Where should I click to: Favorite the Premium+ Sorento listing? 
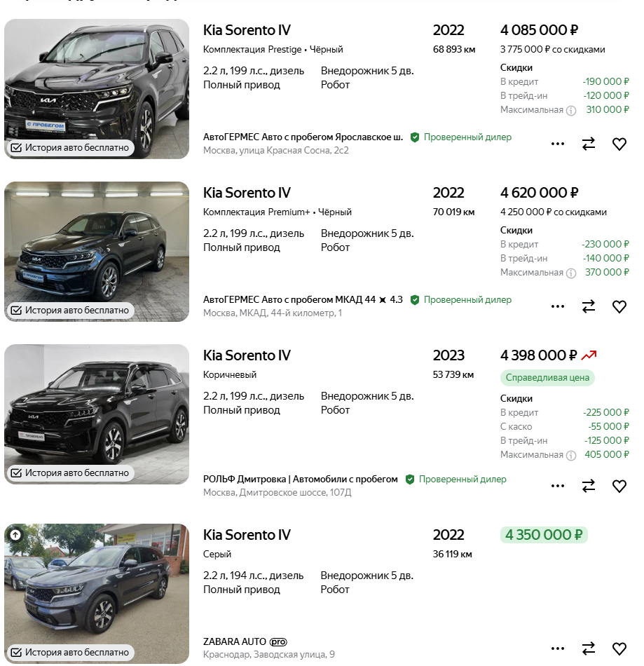[619, 307]
